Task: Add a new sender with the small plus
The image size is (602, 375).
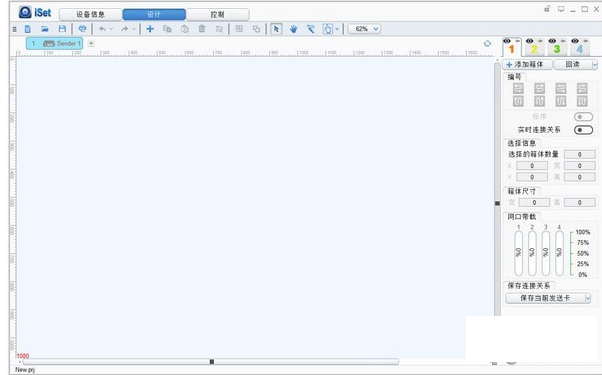Action: click(x=91, y=43)
